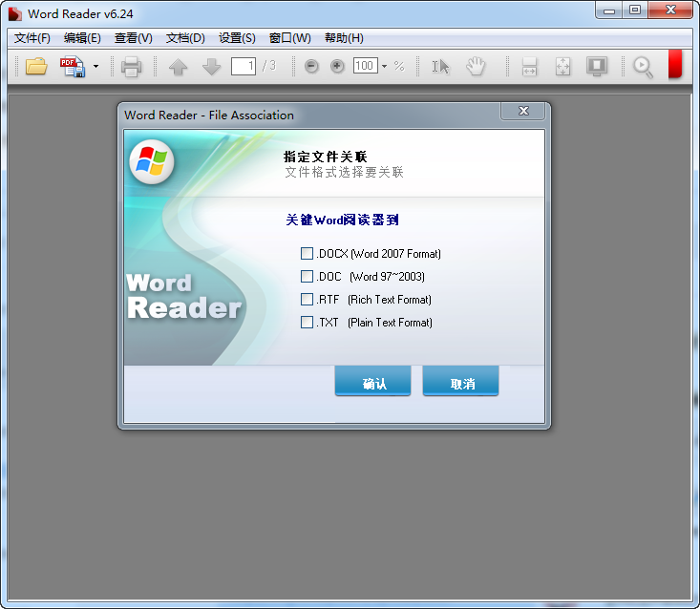
Task: Open the 编辑(E) menu
Action: (82, 38)
